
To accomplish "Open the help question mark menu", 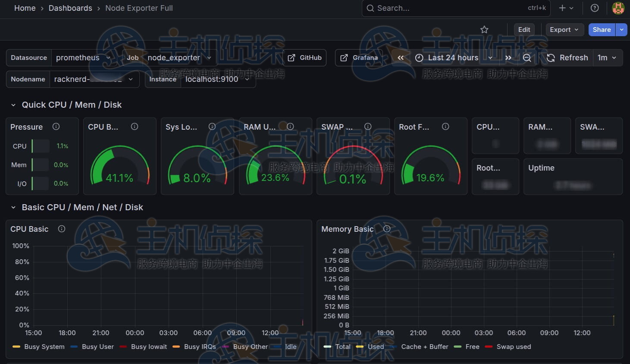I will coord(595,8).
